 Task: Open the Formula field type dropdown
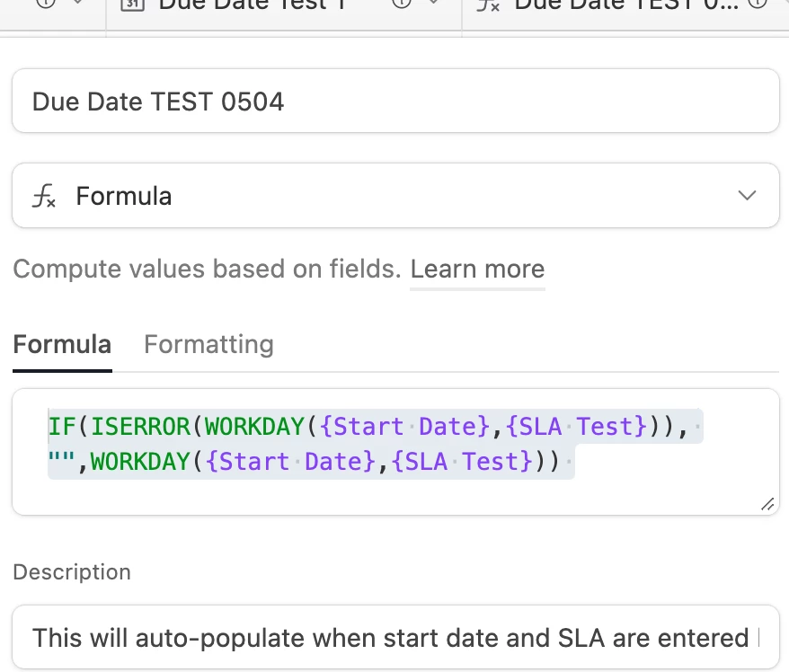pyautogui.click(x=395, y=196)
